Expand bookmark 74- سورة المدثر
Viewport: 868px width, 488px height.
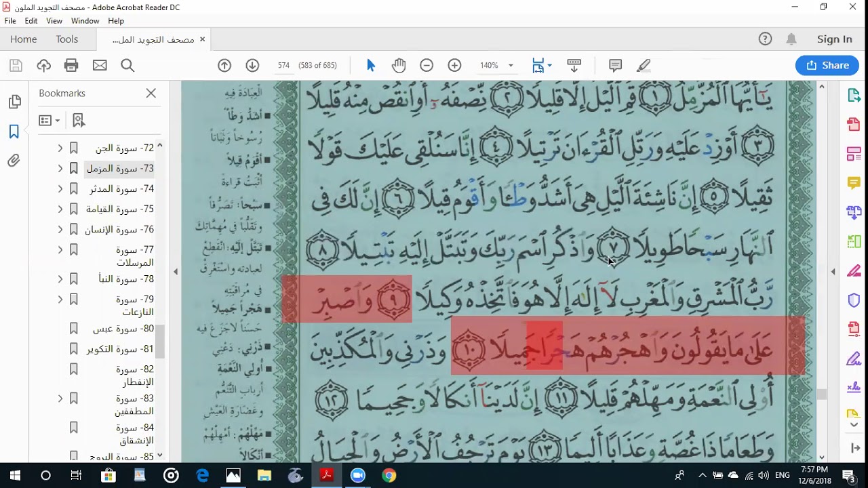click(60, 188)
